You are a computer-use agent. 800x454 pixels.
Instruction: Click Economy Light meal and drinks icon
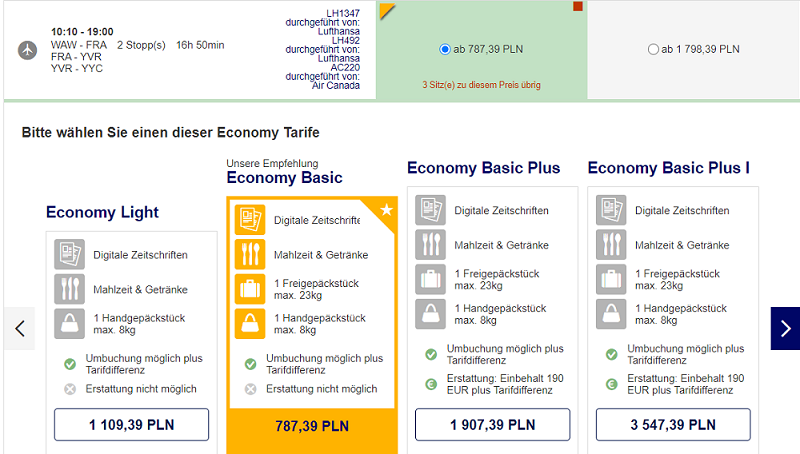[69, 289]
